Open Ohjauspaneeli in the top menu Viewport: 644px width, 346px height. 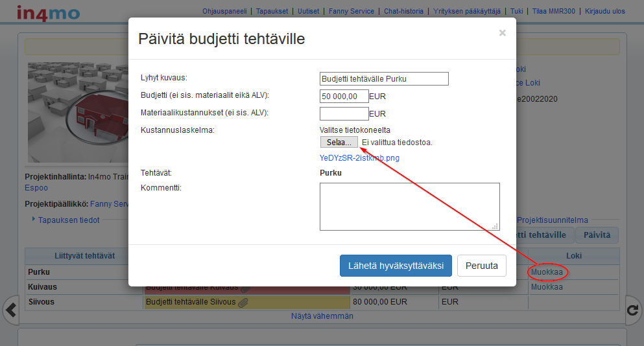tap(225, 11)
